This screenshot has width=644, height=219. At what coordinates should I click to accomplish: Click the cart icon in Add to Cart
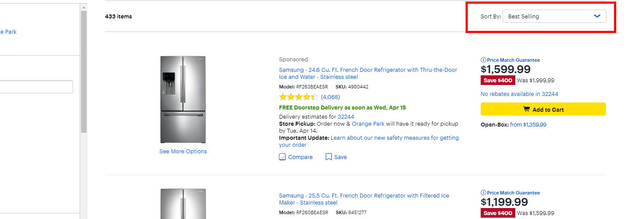526,109
